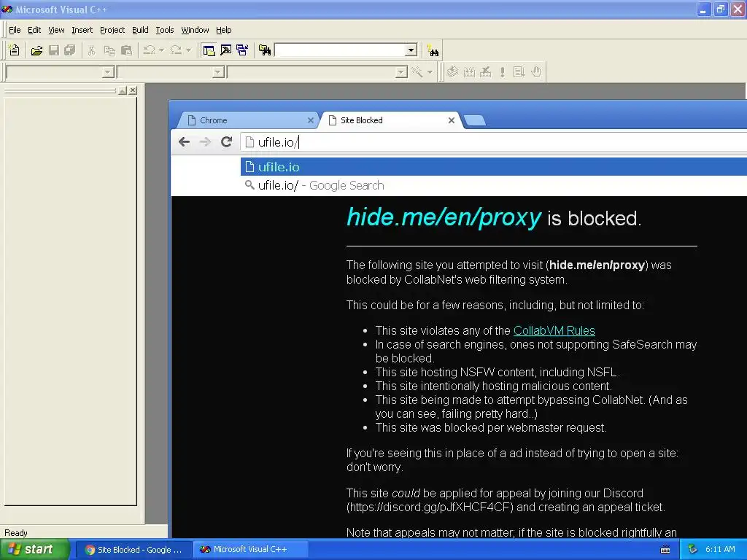Switch to Microsoft Visual C++ taskbar button
Screen dimensions: 747x560
pyautogui.click(x=251, y=550)
